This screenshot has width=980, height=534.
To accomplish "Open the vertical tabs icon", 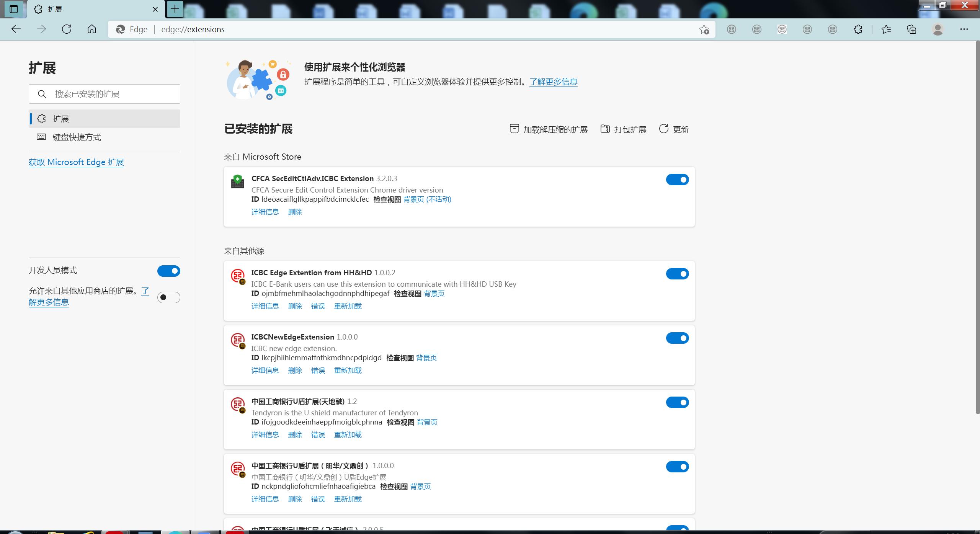I will click(x=14, y=9).
